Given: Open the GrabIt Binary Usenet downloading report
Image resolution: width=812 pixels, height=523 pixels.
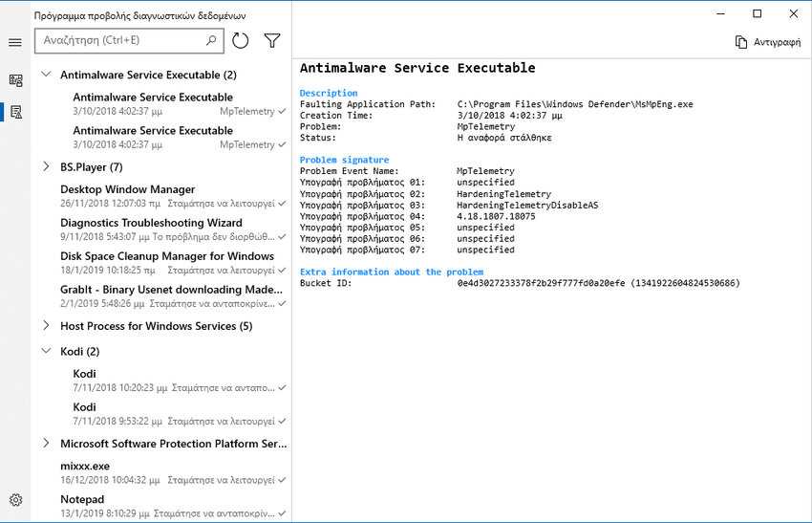Looking at the screenshot, I should point(173,296).
